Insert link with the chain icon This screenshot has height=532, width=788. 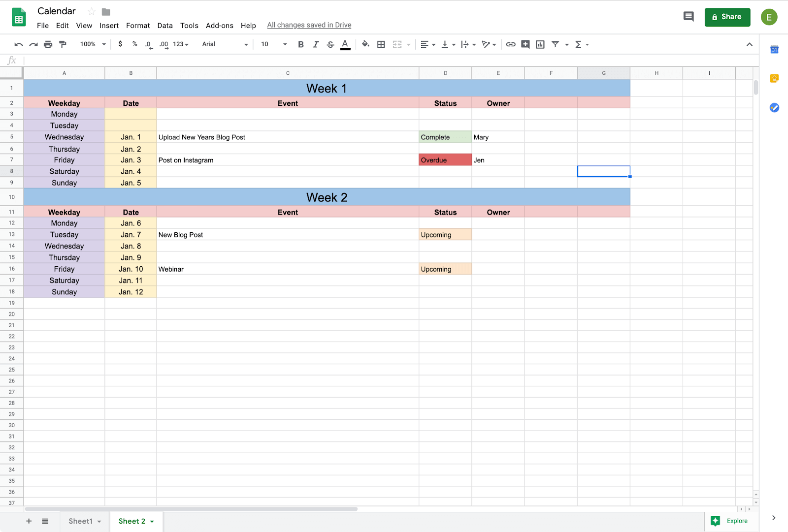(511, 44)
